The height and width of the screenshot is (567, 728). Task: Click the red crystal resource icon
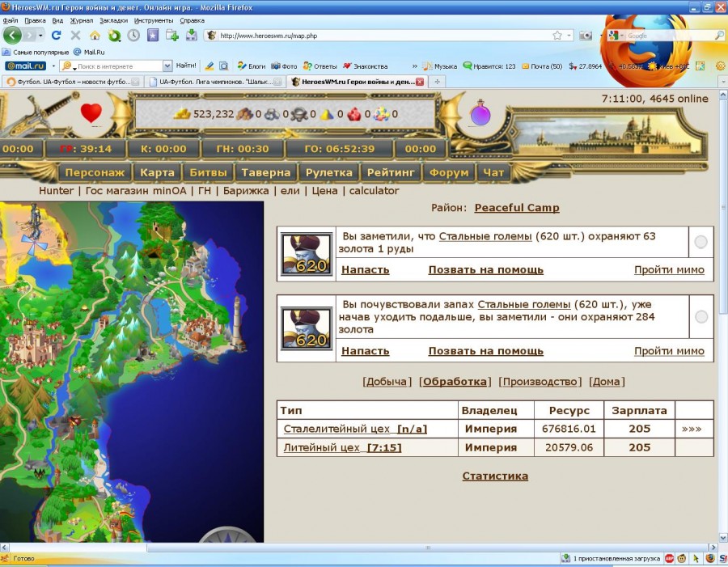[x=354, y=114]
